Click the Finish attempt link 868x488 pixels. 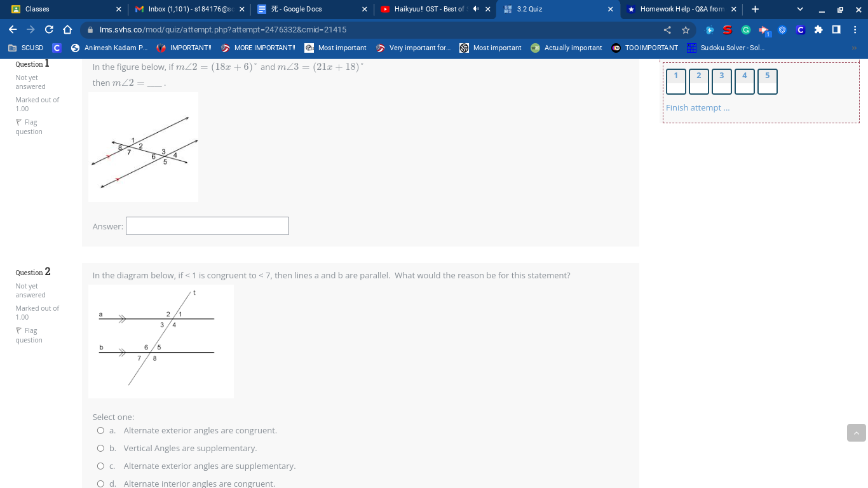coord(698,108)
